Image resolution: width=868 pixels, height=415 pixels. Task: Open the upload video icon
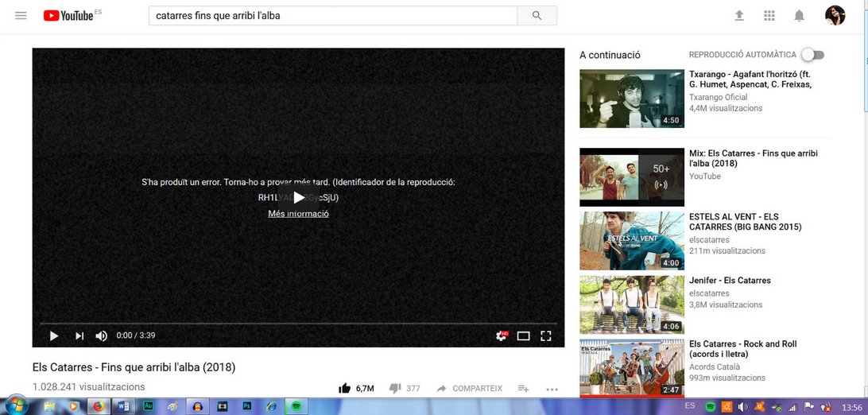[x=739, y=15]
